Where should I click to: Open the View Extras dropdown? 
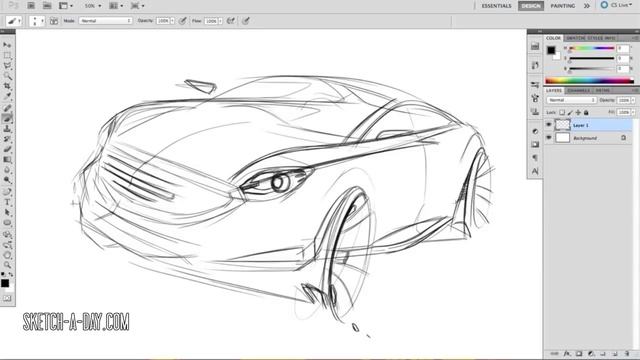65,6
